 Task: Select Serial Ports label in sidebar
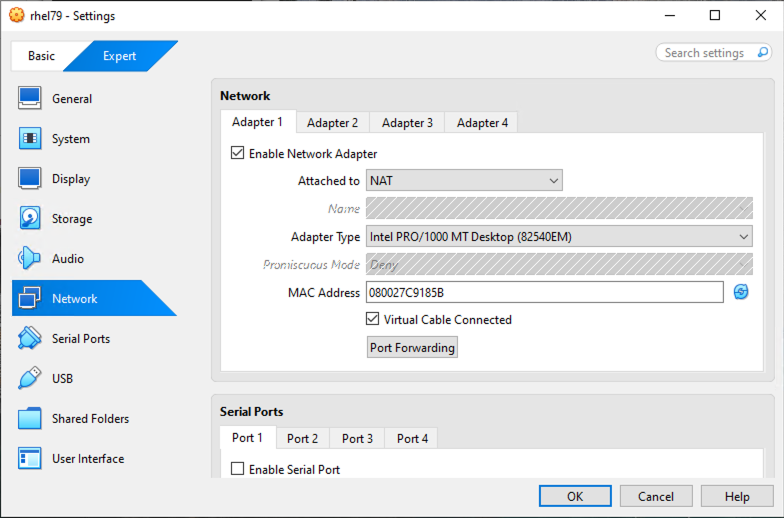[81, 338]
